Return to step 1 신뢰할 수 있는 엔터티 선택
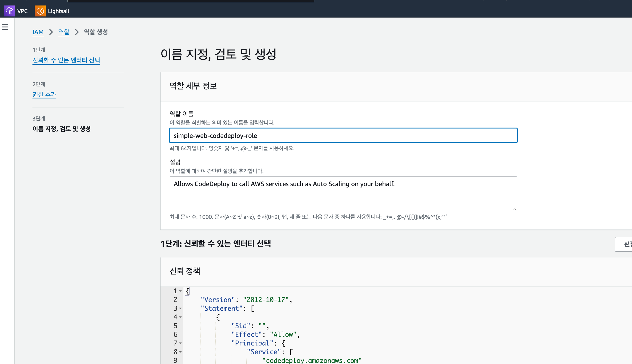 click(x=66, y=60)
